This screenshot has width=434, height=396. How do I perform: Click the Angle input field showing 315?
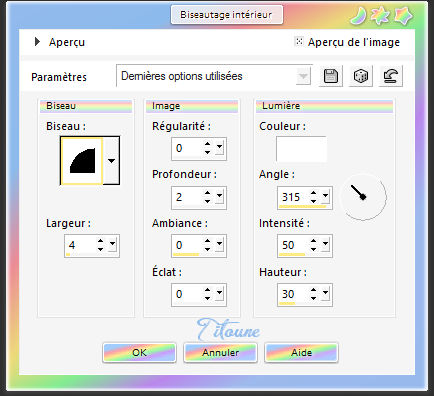[x=293, y=197]
